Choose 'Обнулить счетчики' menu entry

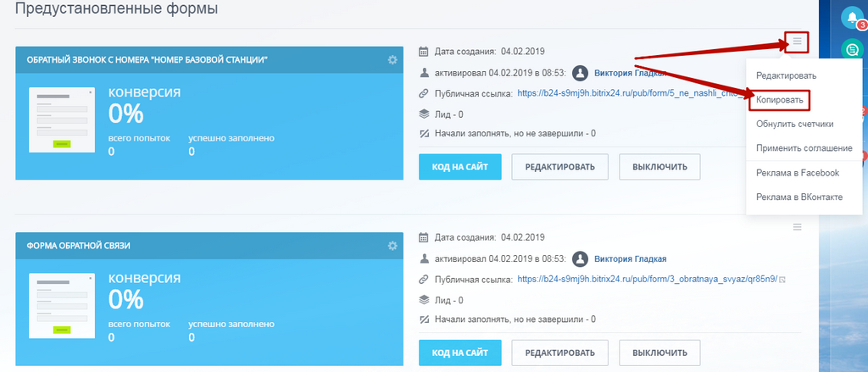coord(795,124)
